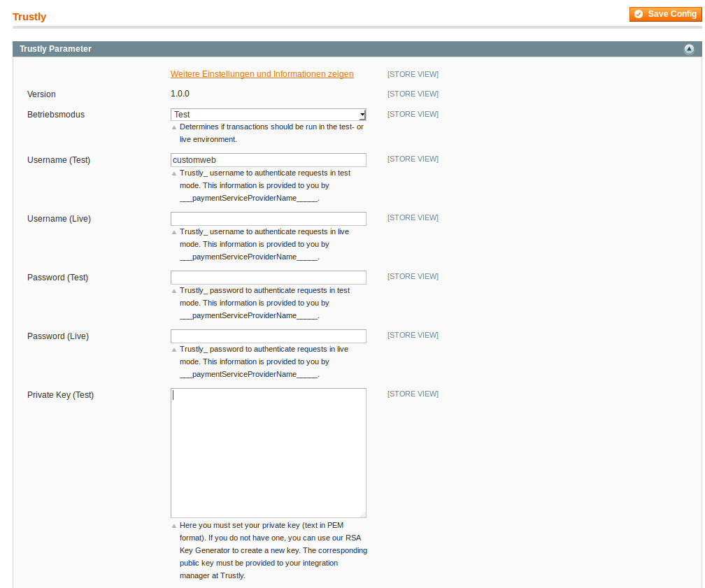Click hint triangle below Private Key textarea
The image size is (705, 588).
(174, 526)
